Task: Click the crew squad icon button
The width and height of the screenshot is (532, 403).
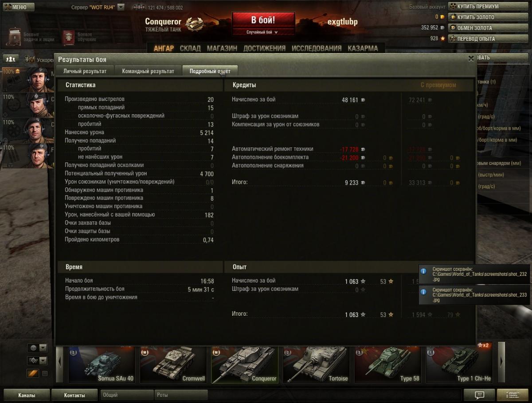Action: [x=10, y=59]
